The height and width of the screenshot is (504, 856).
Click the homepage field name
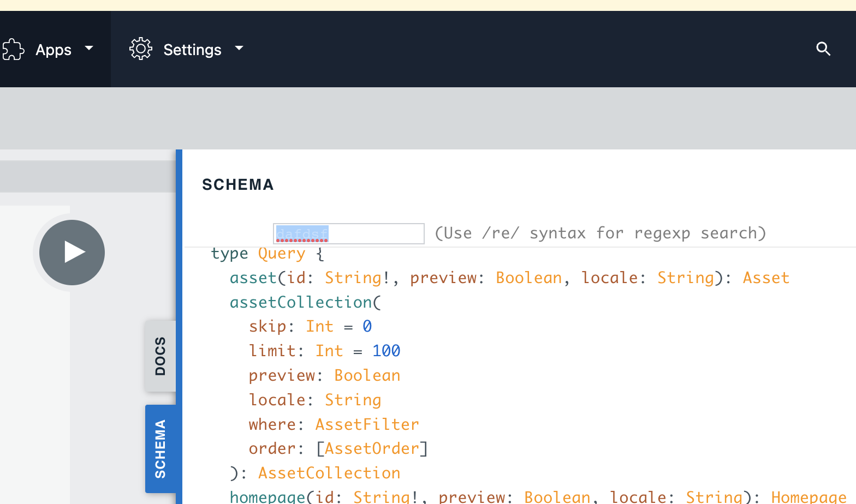[x=267, y=497]
